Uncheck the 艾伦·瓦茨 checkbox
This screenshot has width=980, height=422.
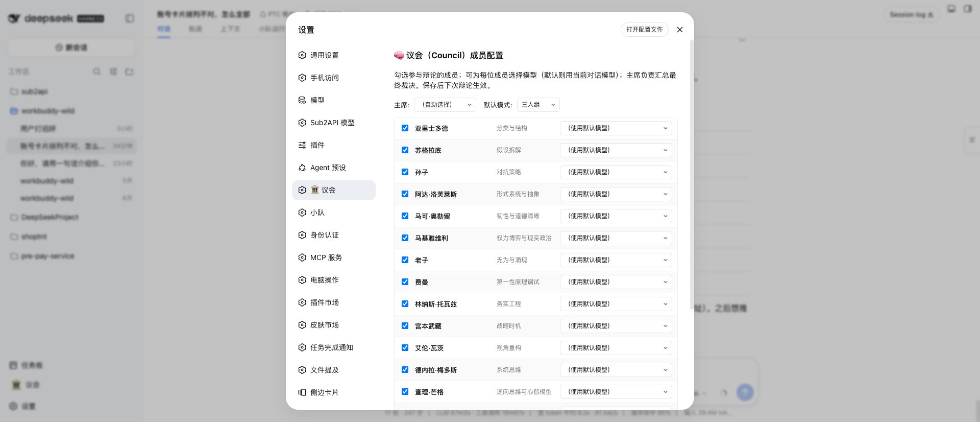pyautogui.click(x=405, y=348)
